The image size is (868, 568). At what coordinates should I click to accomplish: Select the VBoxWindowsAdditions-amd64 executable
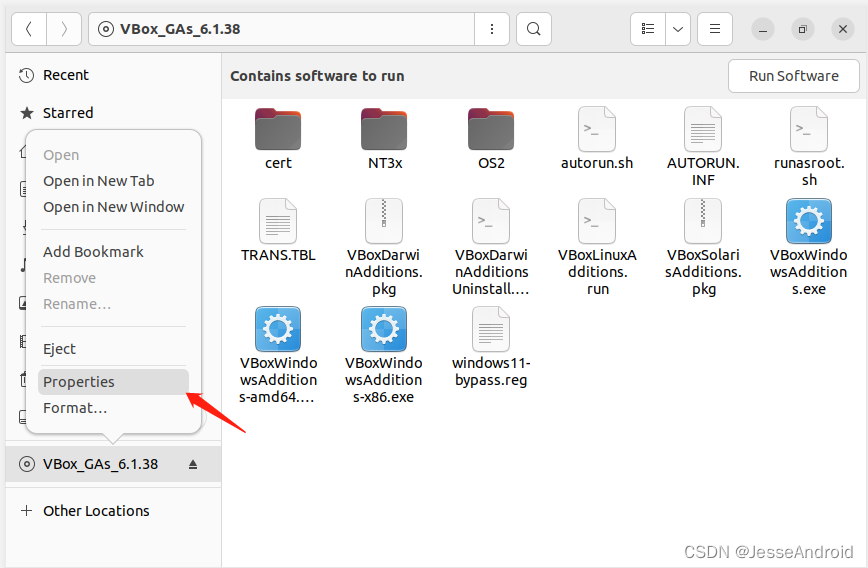click(278, 355)
